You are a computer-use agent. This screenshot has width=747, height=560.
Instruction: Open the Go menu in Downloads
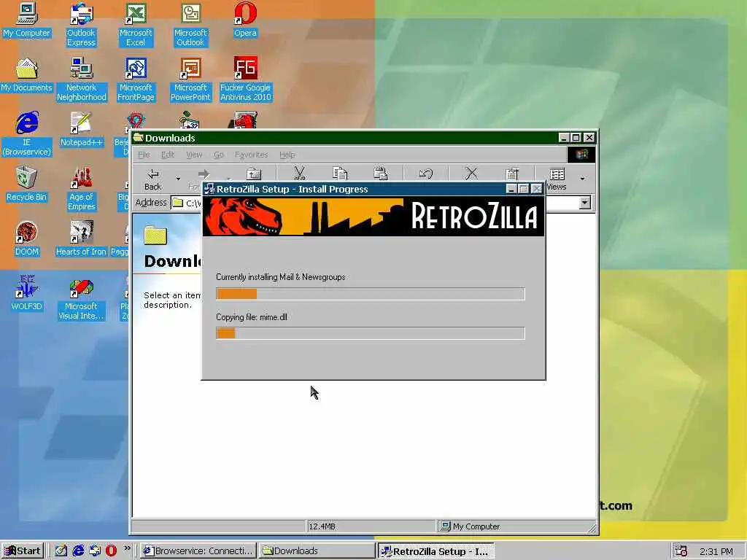(x=219, y=155)
